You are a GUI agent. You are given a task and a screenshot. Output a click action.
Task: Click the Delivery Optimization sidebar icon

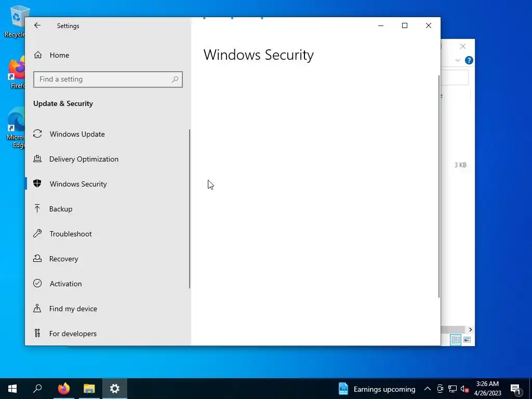37,158
